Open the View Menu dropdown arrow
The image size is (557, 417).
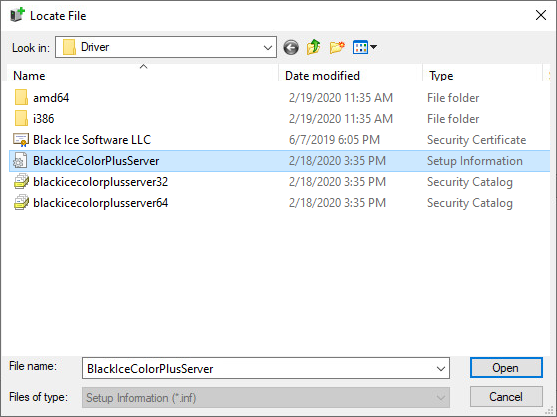[x=373, y=47]
